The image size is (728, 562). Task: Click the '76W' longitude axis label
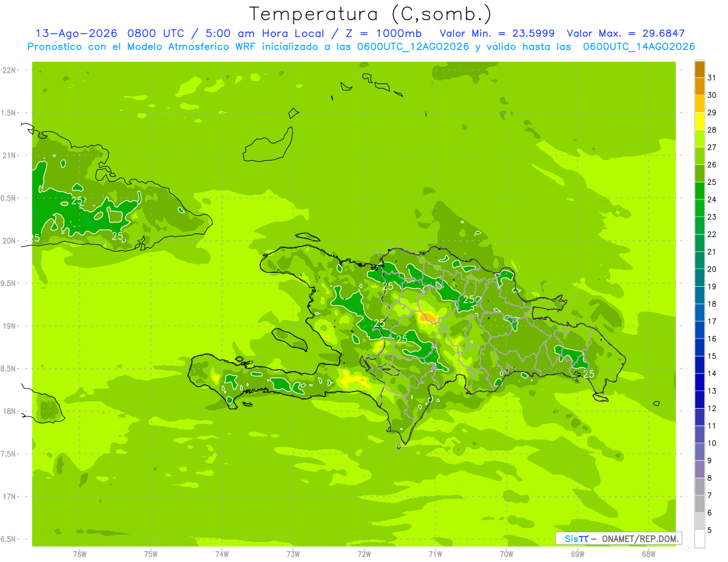point(79,554)
